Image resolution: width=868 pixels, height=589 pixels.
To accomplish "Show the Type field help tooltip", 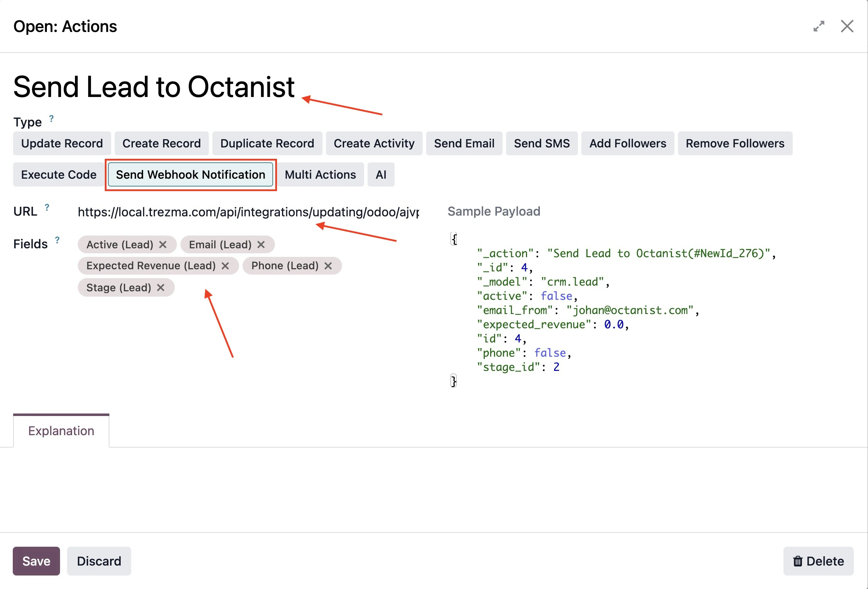I will [51, 119].
